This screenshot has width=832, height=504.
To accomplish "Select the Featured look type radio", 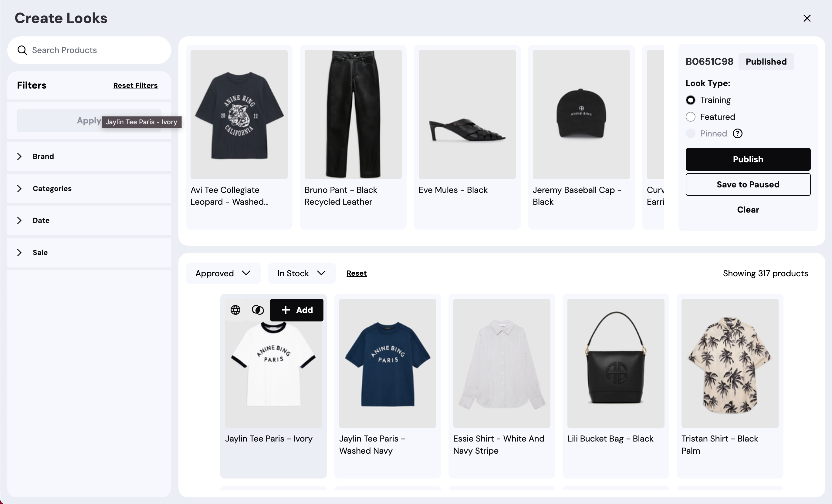I will click(691, 117).
